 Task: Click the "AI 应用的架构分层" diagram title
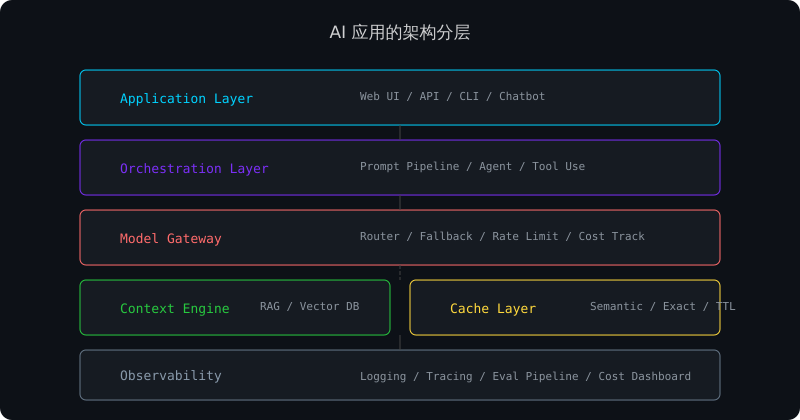point(400,32)
